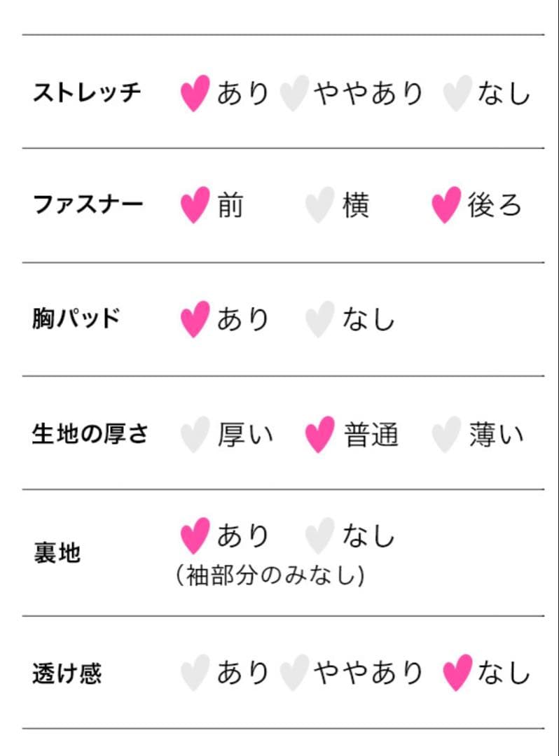Click the pink heart for 胸パッド あり
This screenshot has width=559, height=756.
click(x=195, y=319)
